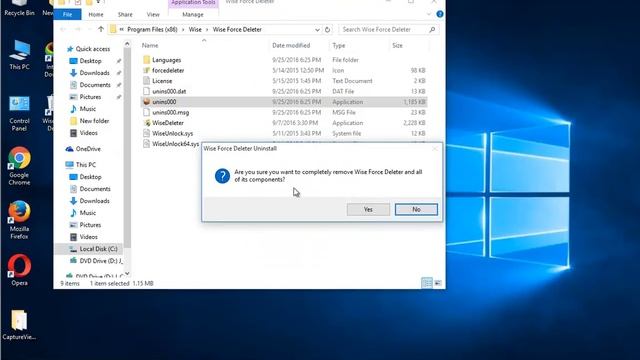
Task: Open the This PC desktop icon
Action: click(19, 56)
